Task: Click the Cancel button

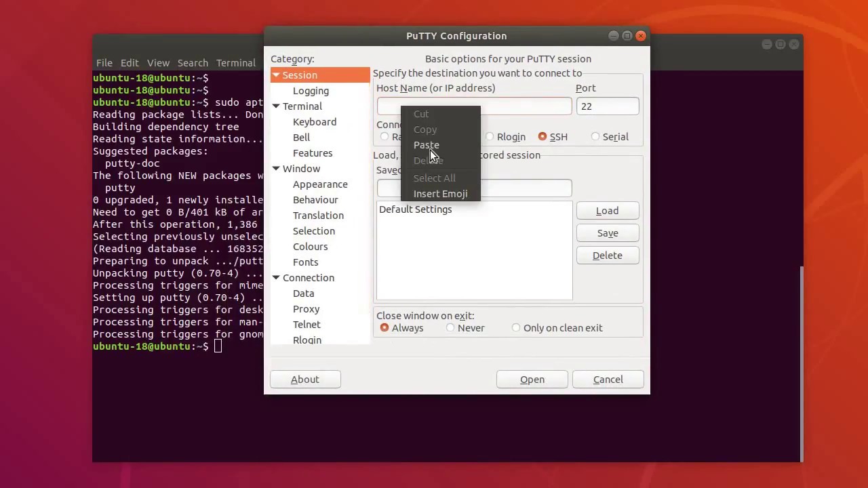Action: [608, 380]
